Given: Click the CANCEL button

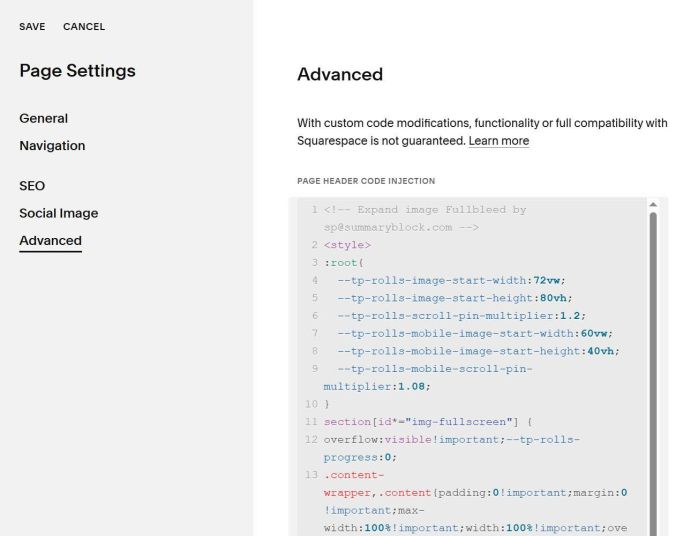Looking at the screenshot, I should tap(84, 27).
